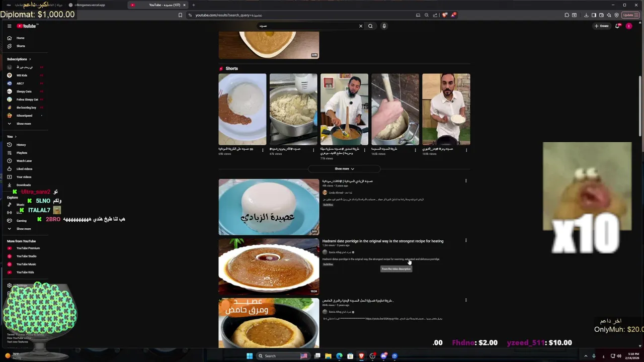
Task: Open Gaming under Explore
Action: [x=21, y=221]
